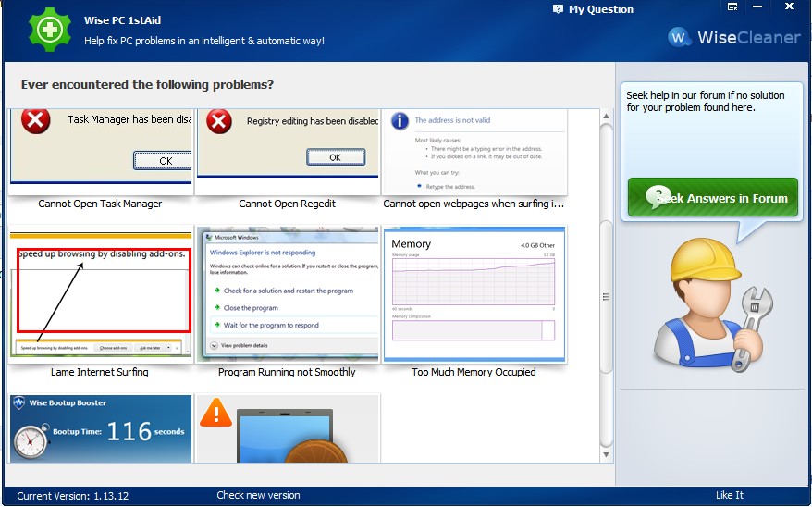Click the WiseCleaner logo
The width and height of the screenshot is (812, 507).
click(x=733, y=37)
